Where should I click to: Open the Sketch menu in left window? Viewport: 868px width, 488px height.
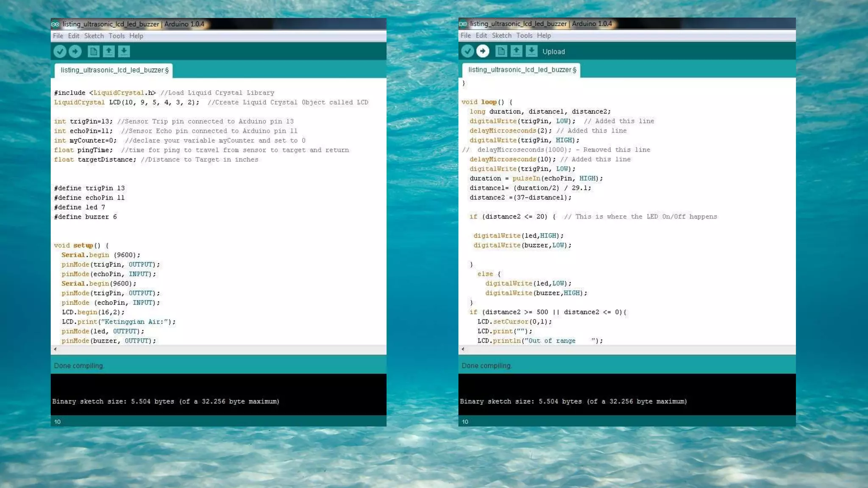[94, 36]
